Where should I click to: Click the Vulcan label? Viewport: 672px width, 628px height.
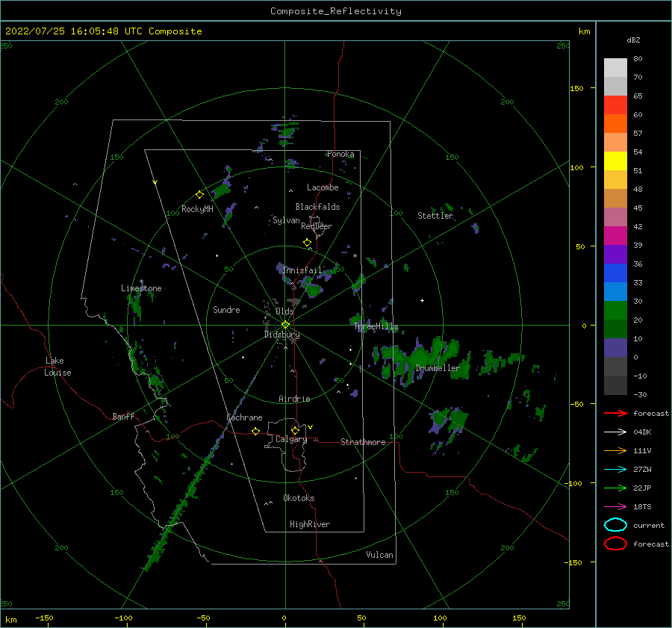pyautogui.click(x=379, y=555)
